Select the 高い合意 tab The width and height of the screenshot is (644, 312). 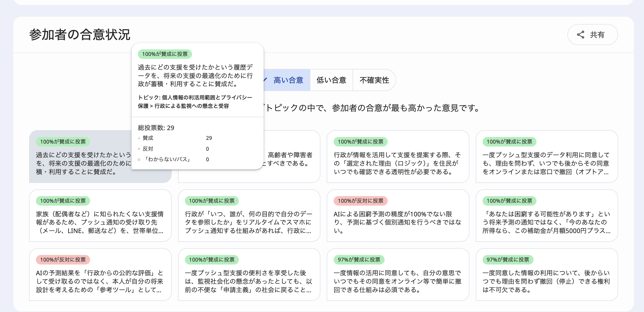click(x=288, y=80)
